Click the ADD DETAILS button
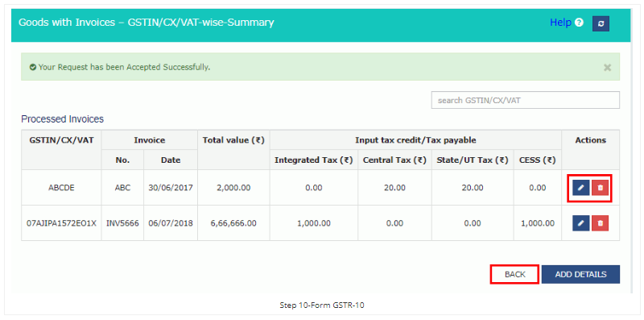The height and width of the screenshot is (320, 644). [580, 274]
